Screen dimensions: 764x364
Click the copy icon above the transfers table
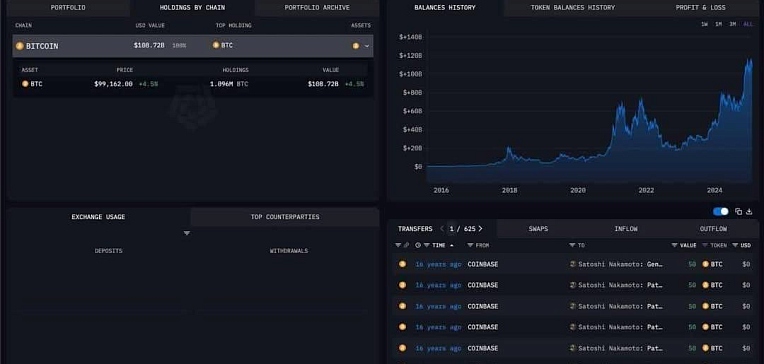pos(738,211)
